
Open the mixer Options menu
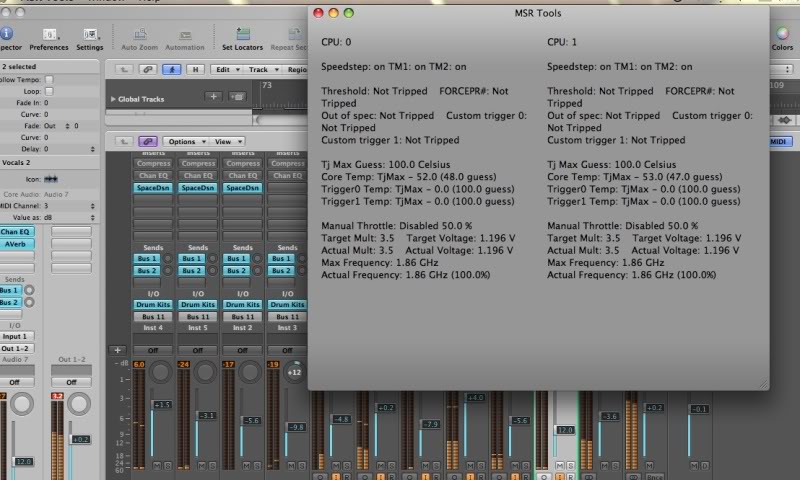point(184,141)
